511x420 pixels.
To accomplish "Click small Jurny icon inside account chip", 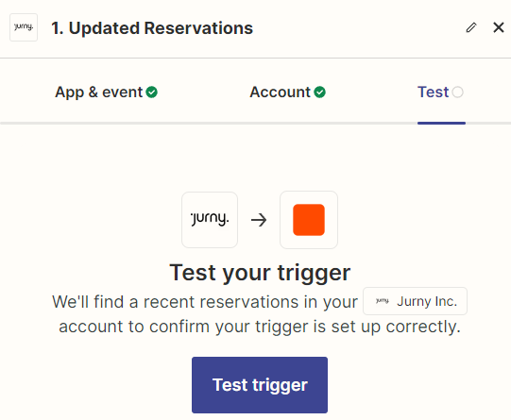I will (x=382, y=301).
